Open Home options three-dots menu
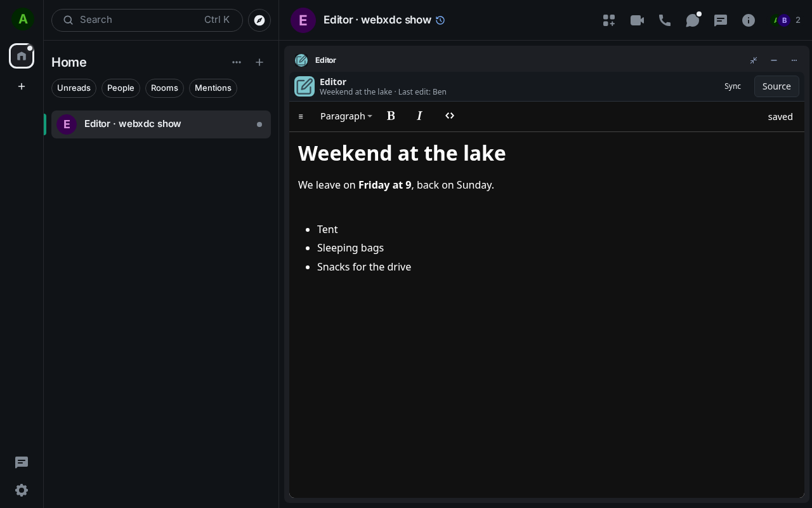 coord(237,62)
